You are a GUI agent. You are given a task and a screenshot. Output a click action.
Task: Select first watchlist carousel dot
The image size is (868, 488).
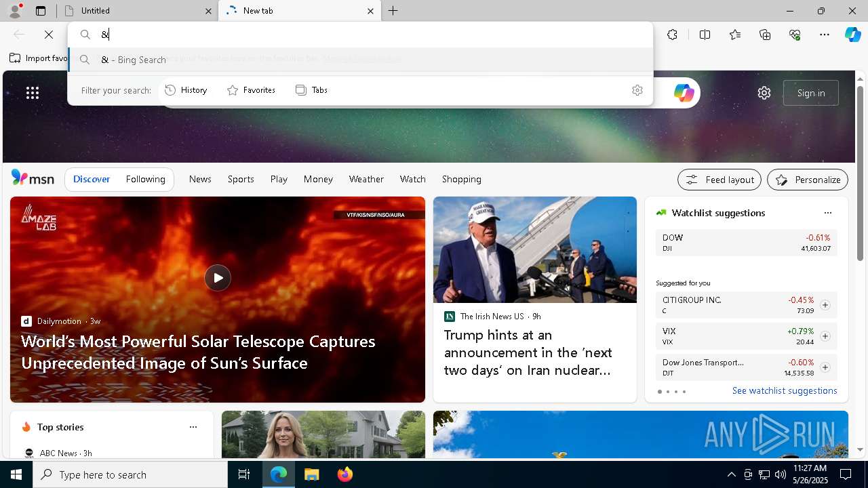pyautogui.click(x=660, y=392)
